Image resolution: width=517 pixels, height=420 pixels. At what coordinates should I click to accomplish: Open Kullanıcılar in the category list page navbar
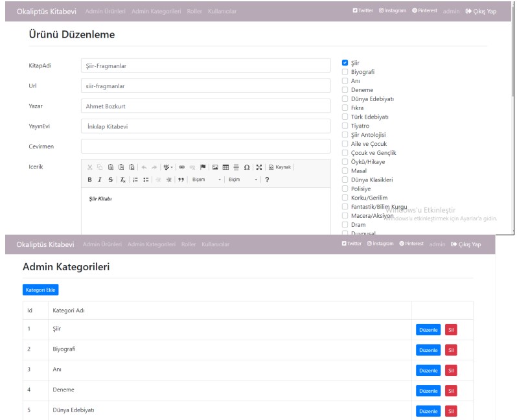(x=215, y=244)
